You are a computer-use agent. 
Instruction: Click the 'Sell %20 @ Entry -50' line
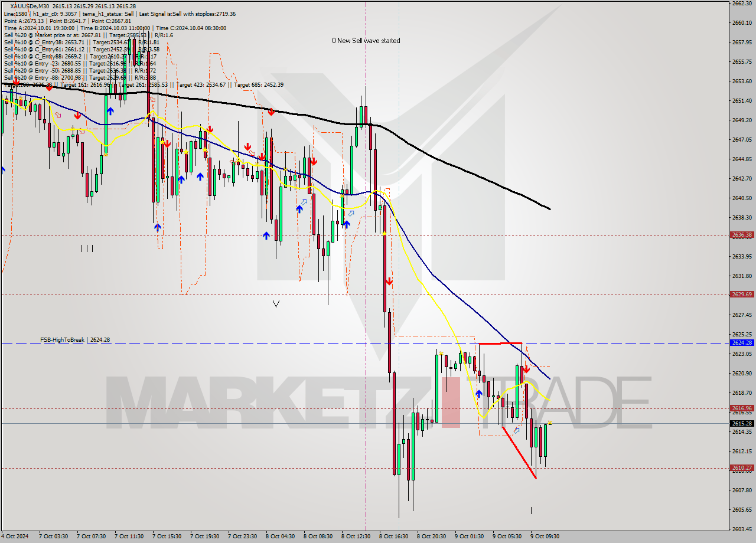point(80,70)
